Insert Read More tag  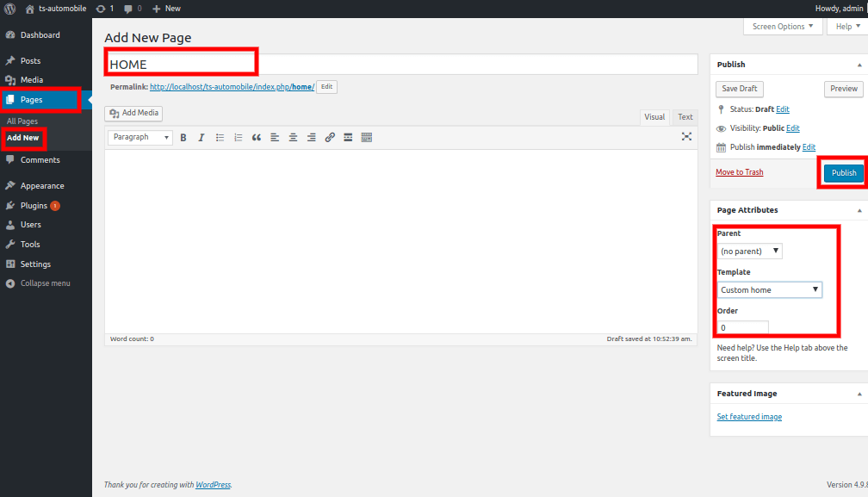[x=348, y=138]
